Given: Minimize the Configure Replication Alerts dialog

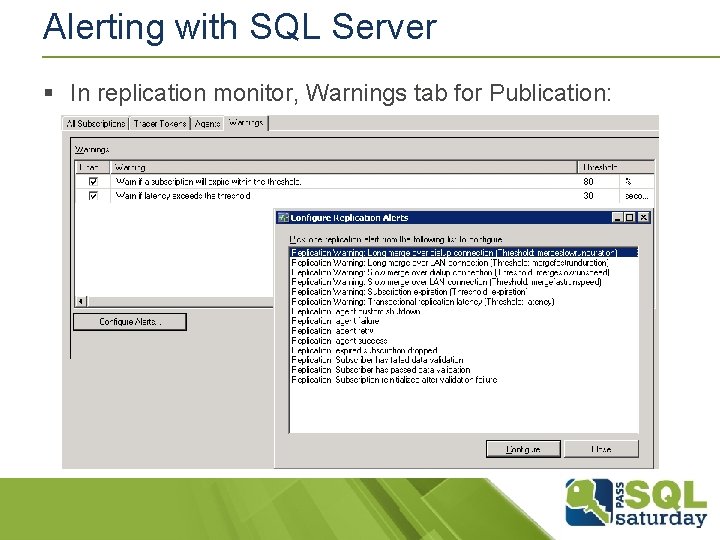Looking at the screenshot, I should 618,218.
